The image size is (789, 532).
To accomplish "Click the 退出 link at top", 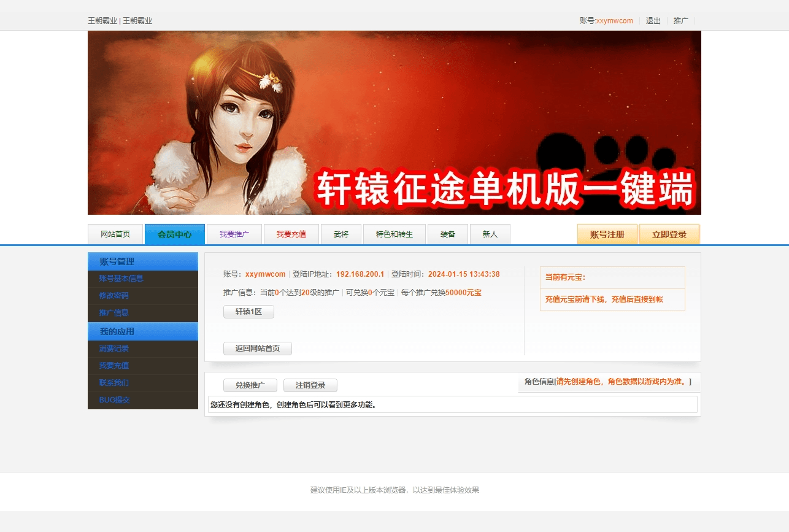I will tap(653, 21).
